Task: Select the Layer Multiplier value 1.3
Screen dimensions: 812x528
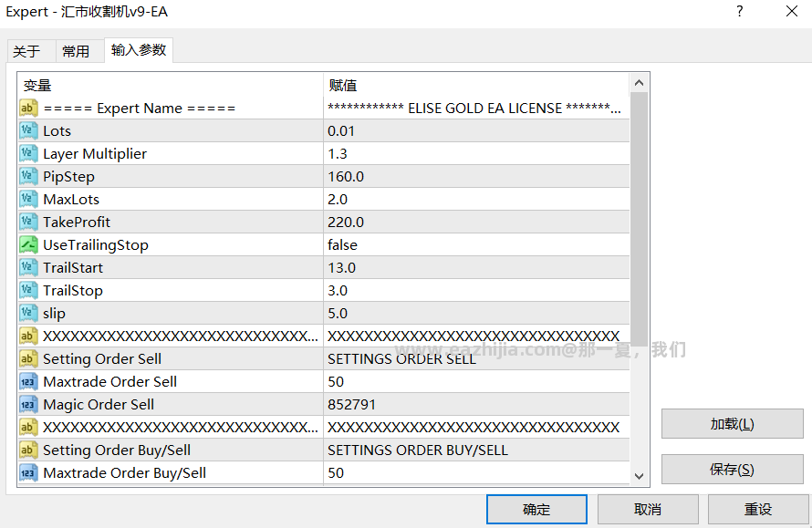Action: coord(338,154)
